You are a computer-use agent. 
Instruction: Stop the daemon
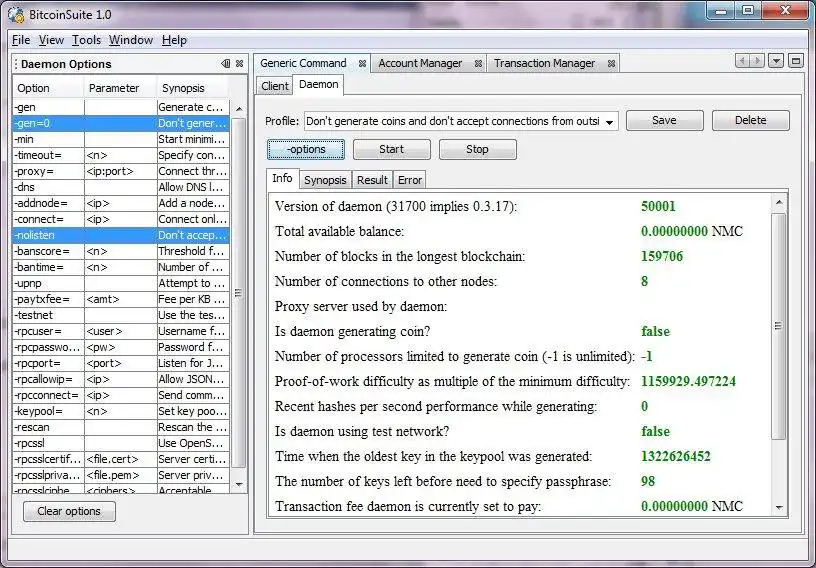[477, 149]
